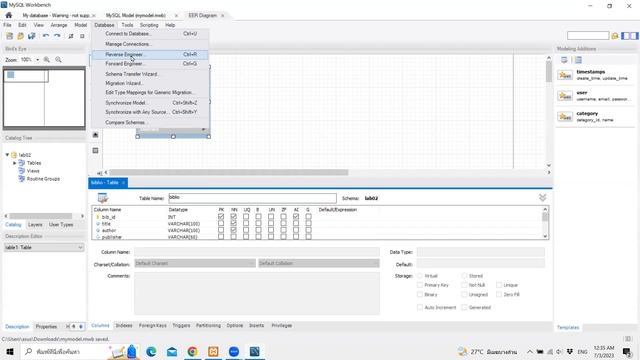
Task: Click the search lock icon near search box
Action: pyautogui.click(x=615, y=36)
